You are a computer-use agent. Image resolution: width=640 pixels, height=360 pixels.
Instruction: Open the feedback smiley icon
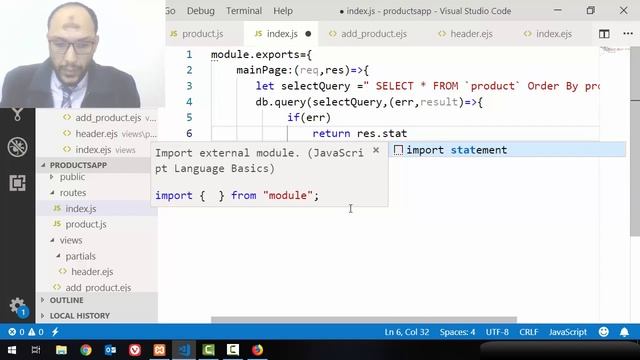pyautogui.click(x=604, y=332)
